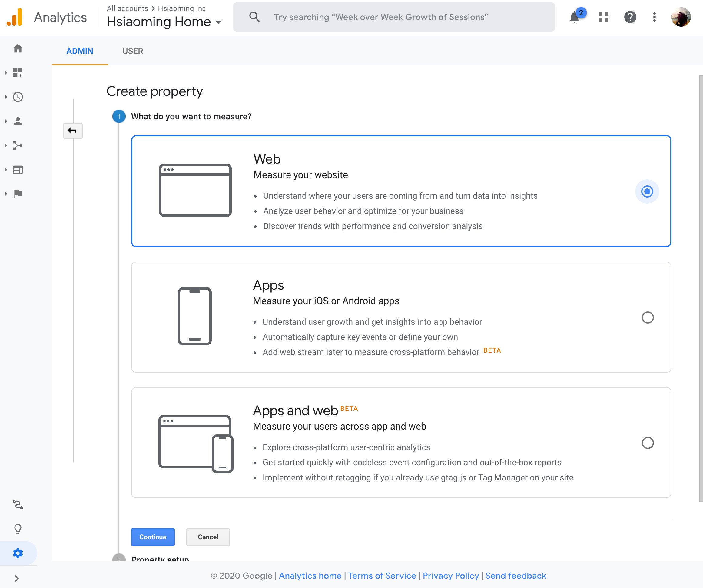Open the notifications bell
703x588 pixels.
point(575,17)
